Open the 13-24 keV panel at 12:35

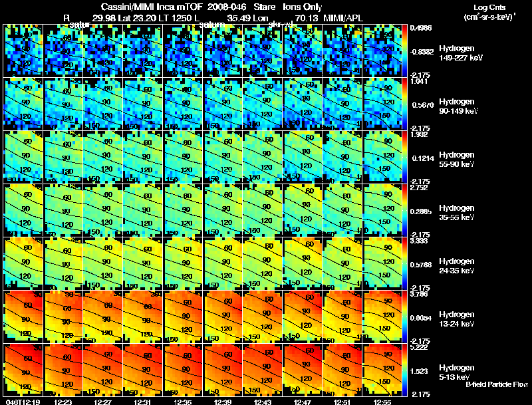click(183, 317)
